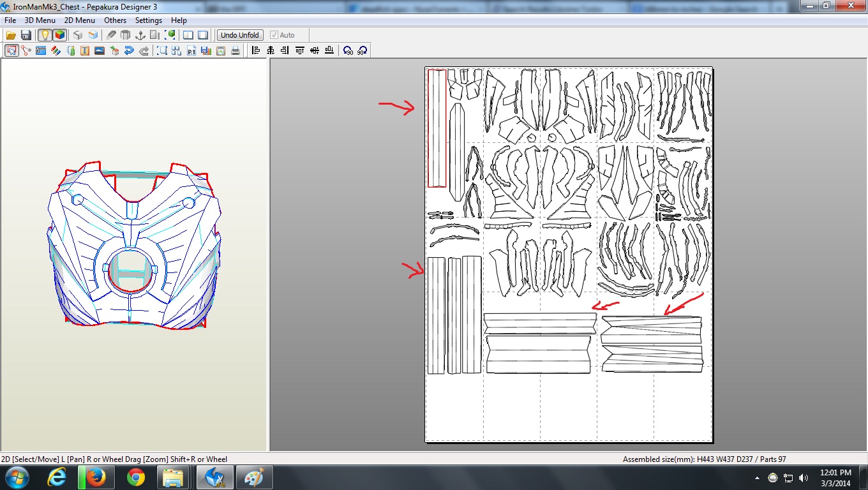Select the orange T text tool

85,50
